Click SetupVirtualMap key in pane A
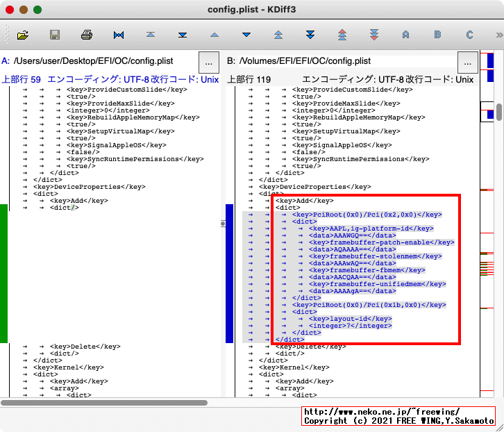504x432 pixels. coord(121,131)
